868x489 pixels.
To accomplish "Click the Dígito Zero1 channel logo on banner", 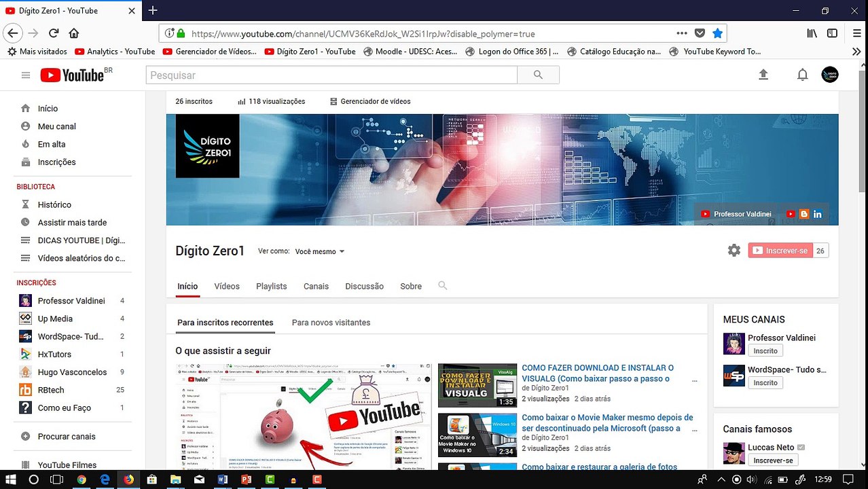I will click(207, 146).
